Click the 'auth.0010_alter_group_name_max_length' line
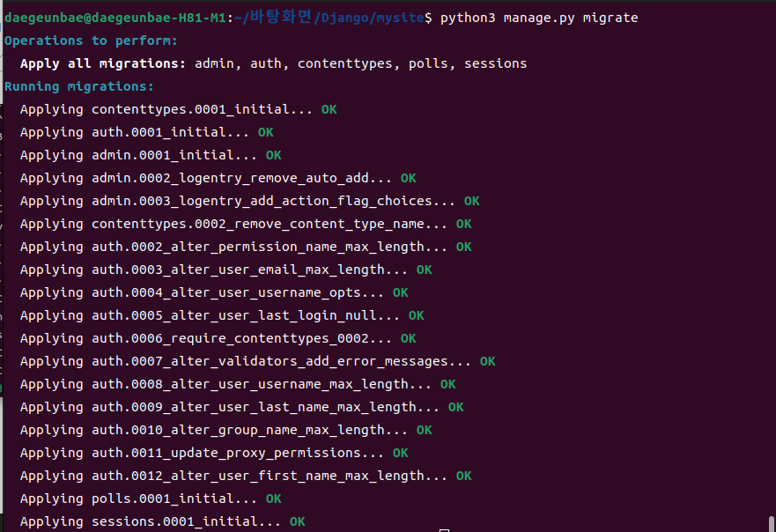Screen dimensions: 776x532 (x=225, y=430)
